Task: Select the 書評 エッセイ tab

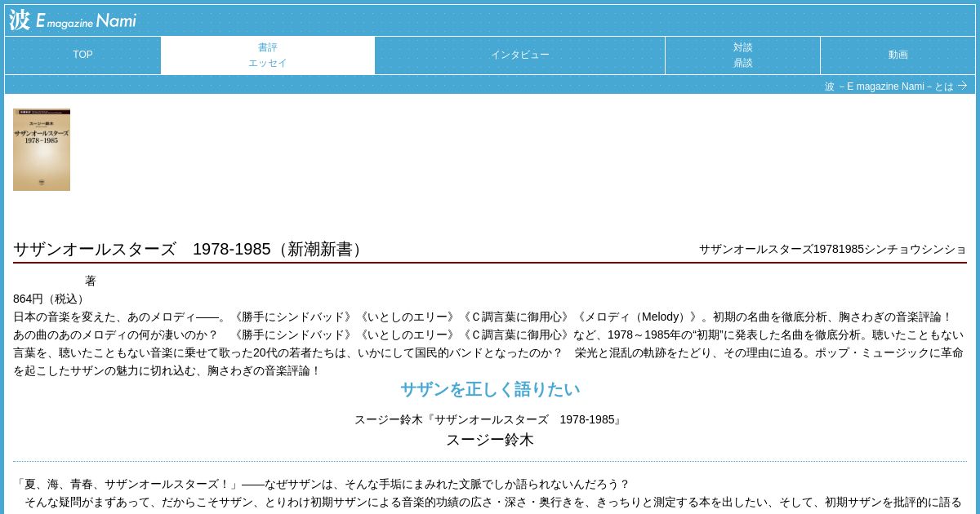Action: click(268, 55)
